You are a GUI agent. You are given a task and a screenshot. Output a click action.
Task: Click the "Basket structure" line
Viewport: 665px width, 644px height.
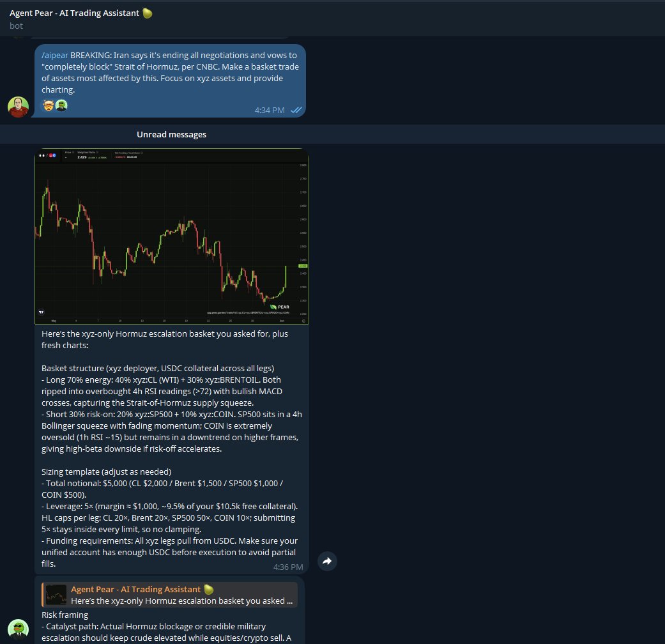[158, 368]
